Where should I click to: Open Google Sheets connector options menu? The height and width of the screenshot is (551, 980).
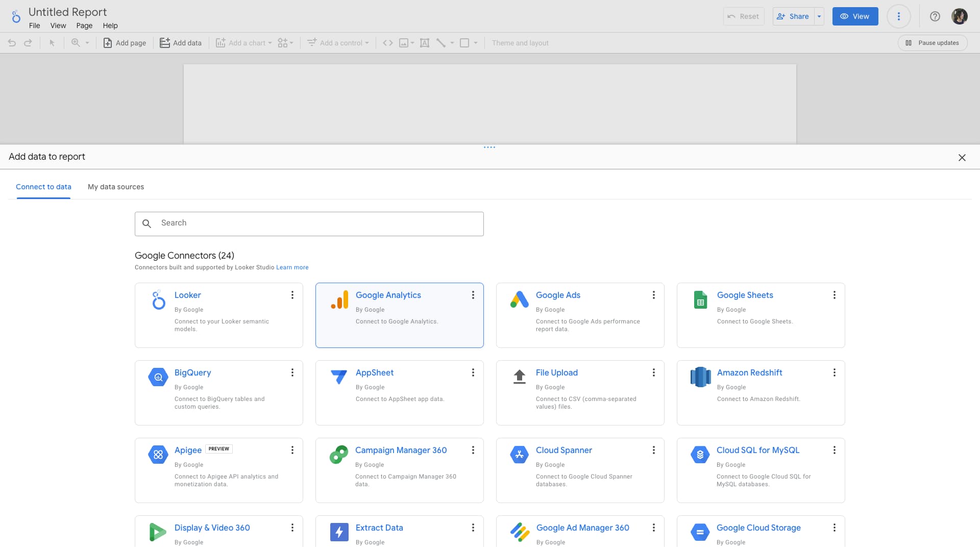(x=835, y=295)
